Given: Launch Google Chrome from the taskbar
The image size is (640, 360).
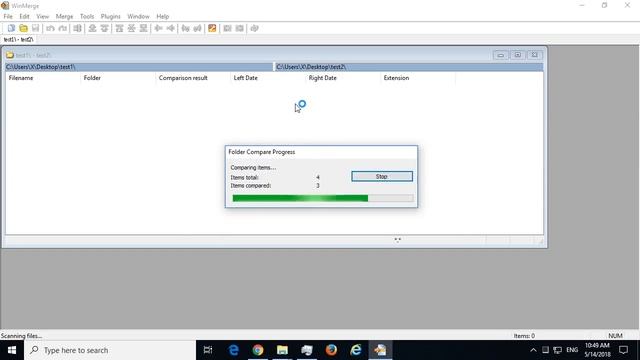Looking at the screenshot, I should (x=258, y=350).
